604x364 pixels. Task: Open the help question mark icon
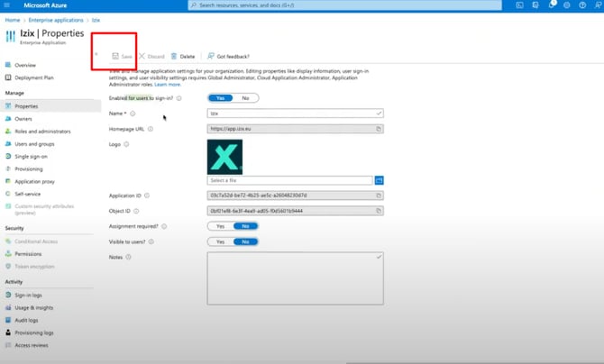tap(582, 5)
